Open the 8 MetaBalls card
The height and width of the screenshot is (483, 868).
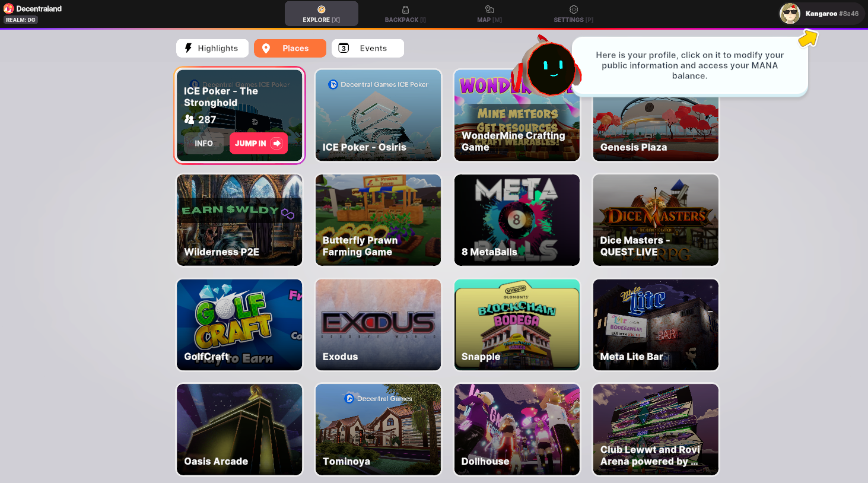517,220
